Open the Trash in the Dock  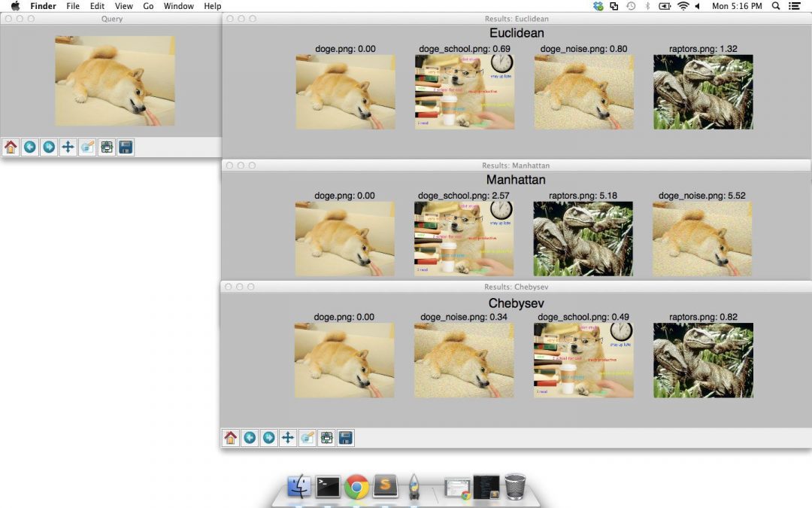[515, 487]
